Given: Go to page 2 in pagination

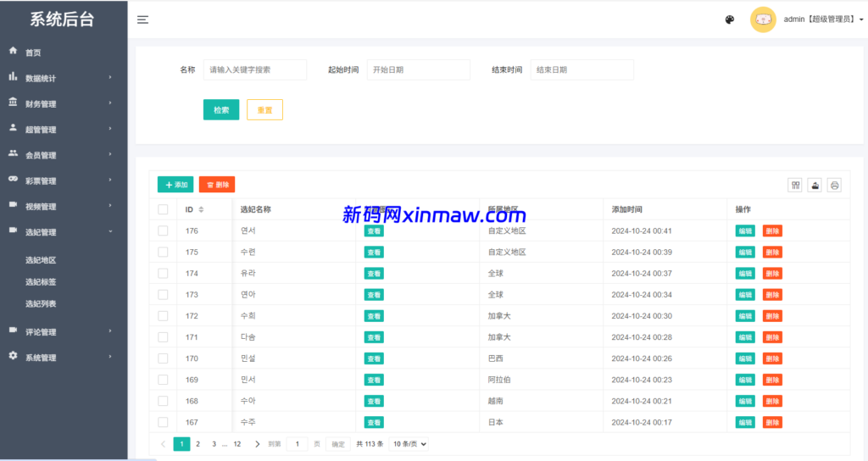Looking at the screenshot, I should pos(198,444).
